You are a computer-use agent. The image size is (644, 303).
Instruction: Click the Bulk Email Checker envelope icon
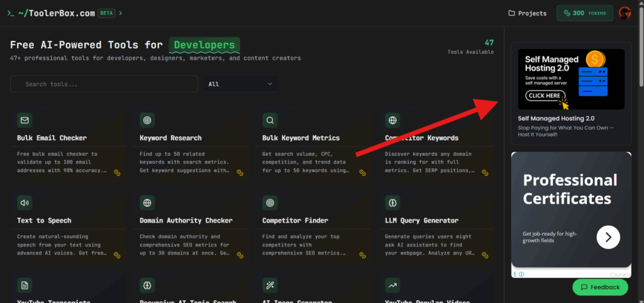click(25, 120)
